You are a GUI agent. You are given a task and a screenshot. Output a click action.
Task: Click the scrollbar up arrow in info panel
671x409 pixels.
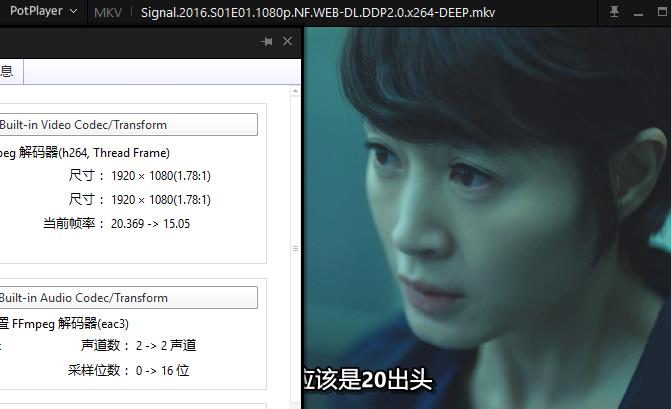(x=295, y=91)
